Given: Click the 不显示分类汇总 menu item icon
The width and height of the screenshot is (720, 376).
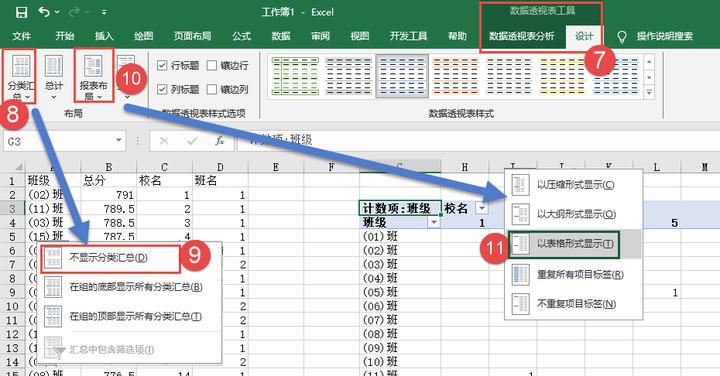Looking at the screenshot, I should (x=53, y=258).
